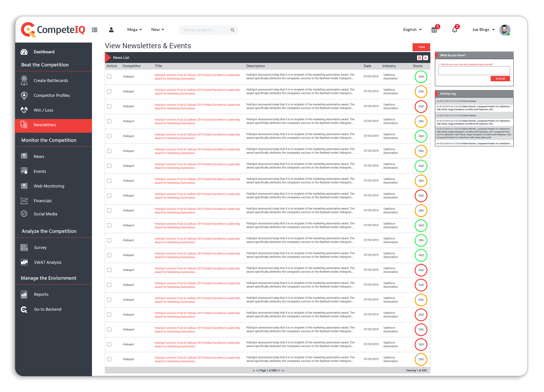Screen dimensions: 544x392
Task: Click the 'Manage the Enviornment' section heading
Action: point(48,278)
